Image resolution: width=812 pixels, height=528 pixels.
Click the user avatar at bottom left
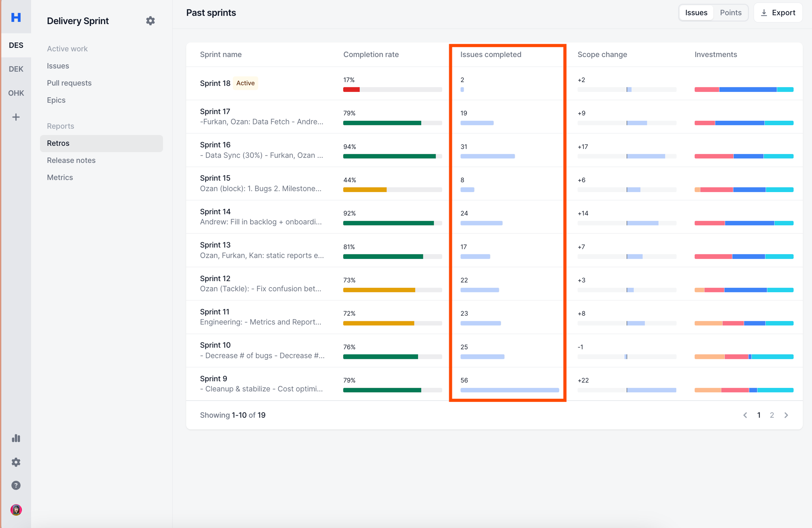coord(16,509)
